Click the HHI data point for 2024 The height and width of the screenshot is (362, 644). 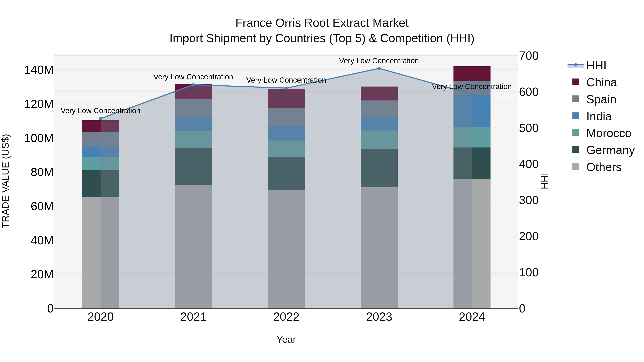coord(472,94)
